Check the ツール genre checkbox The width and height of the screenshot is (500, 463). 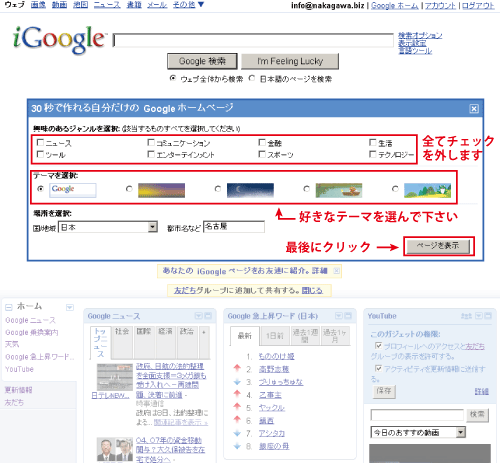point(40,154)
